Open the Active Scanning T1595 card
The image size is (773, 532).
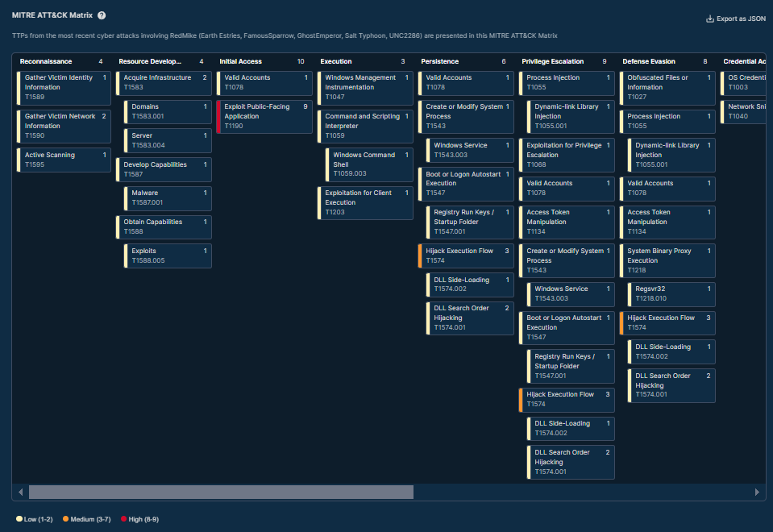(x=63, y=160)
